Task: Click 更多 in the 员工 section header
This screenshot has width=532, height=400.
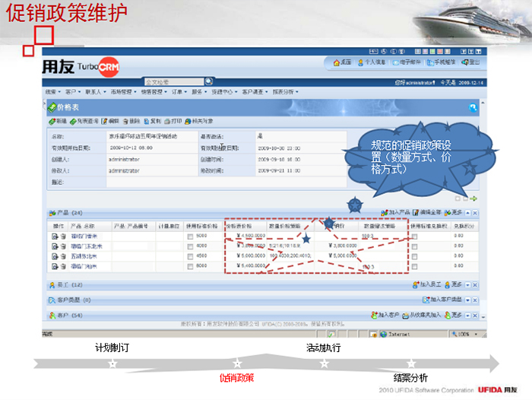Action: [x=453, y=284]
